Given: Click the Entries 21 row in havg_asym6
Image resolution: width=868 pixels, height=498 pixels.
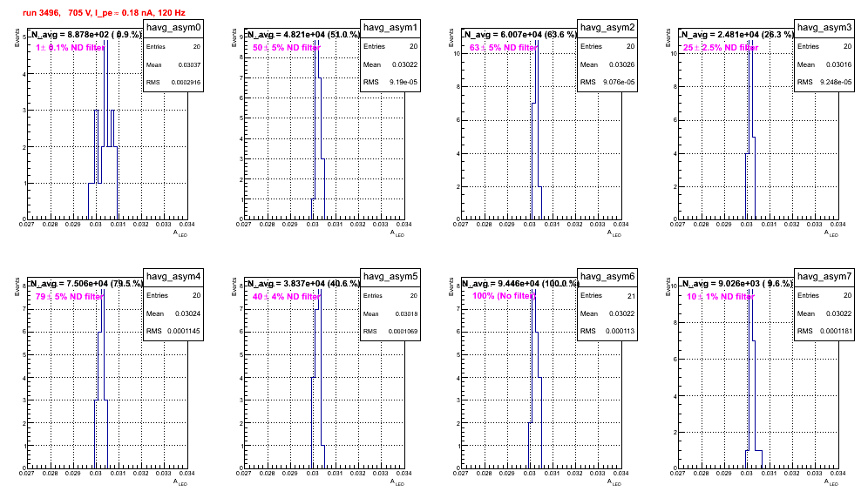Looking at the screenshot, I should (607, 296).
